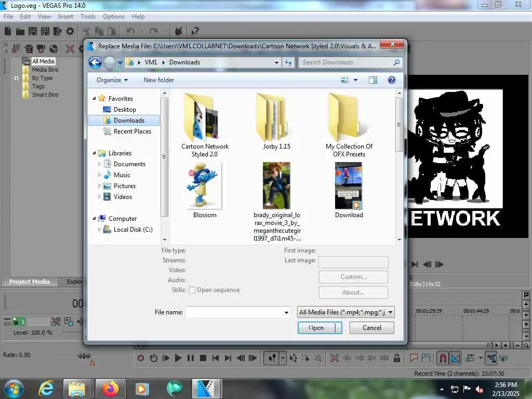Click the Play button in transport bar
Image resolution: width=532 pixels, height=399 pixels.
click(178, 358)
